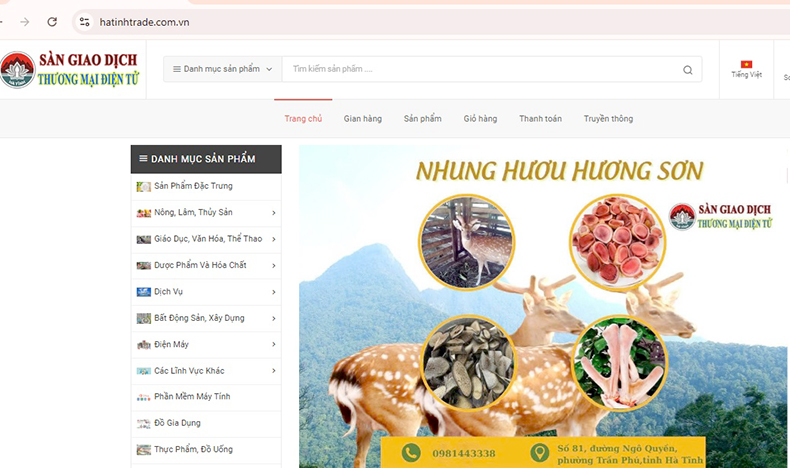Click the Tìm kiếm sản phẩm search field
Viewport: 790px width, 468px height.
point(480,69)
